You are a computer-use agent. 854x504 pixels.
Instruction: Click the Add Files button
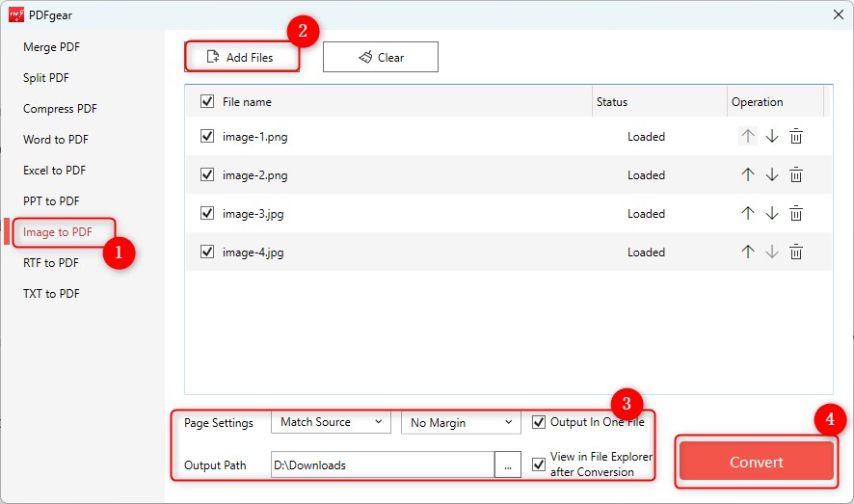[241, 57]
